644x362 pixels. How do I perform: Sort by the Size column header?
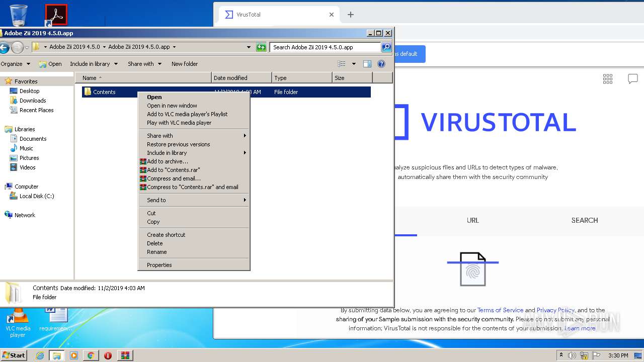pyautogui.click(x=352, y=78)
